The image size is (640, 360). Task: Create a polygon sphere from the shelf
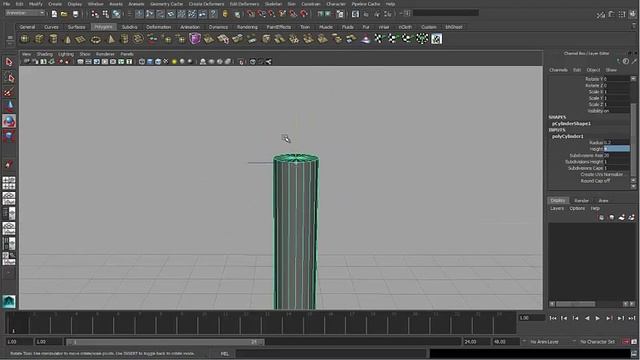[x=25, y=39]
